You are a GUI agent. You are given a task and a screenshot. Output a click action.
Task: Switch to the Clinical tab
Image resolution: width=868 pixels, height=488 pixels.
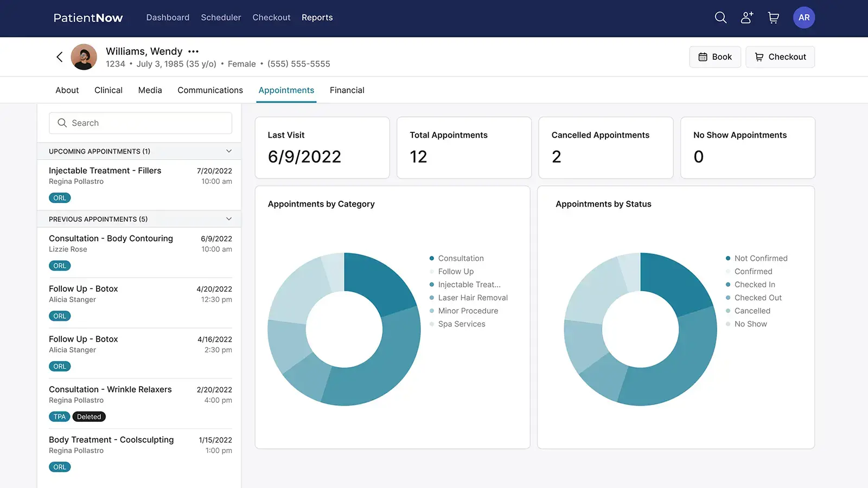pyautogui.click(x=108, y=90)
